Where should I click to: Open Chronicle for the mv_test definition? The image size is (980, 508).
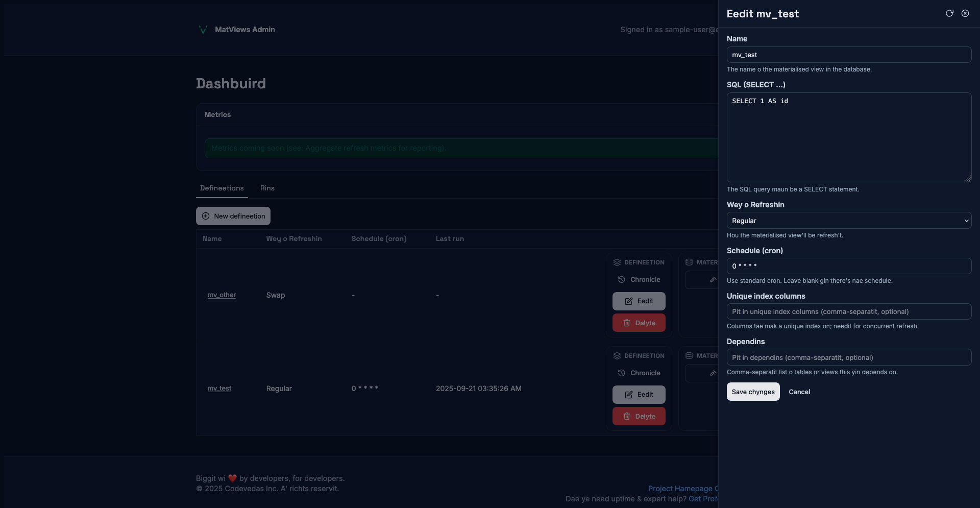[x=639, y=373]
